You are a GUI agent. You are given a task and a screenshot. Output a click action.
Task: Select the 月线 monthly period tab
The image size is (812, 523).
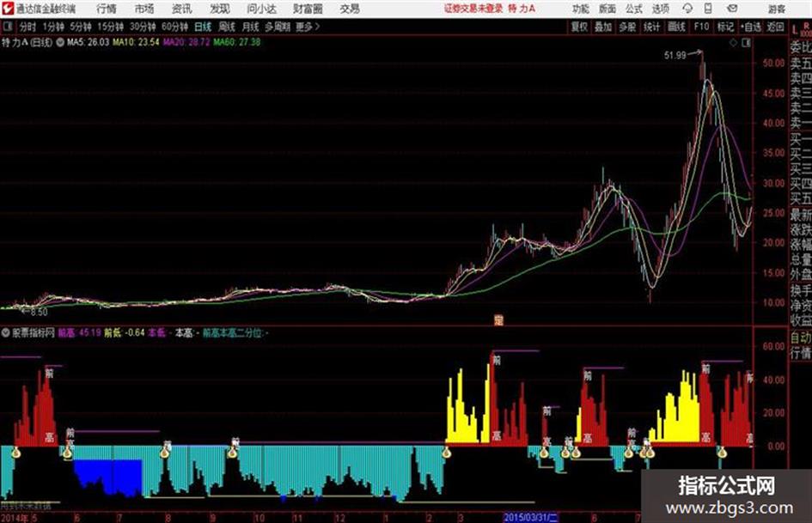coord(251,27)
